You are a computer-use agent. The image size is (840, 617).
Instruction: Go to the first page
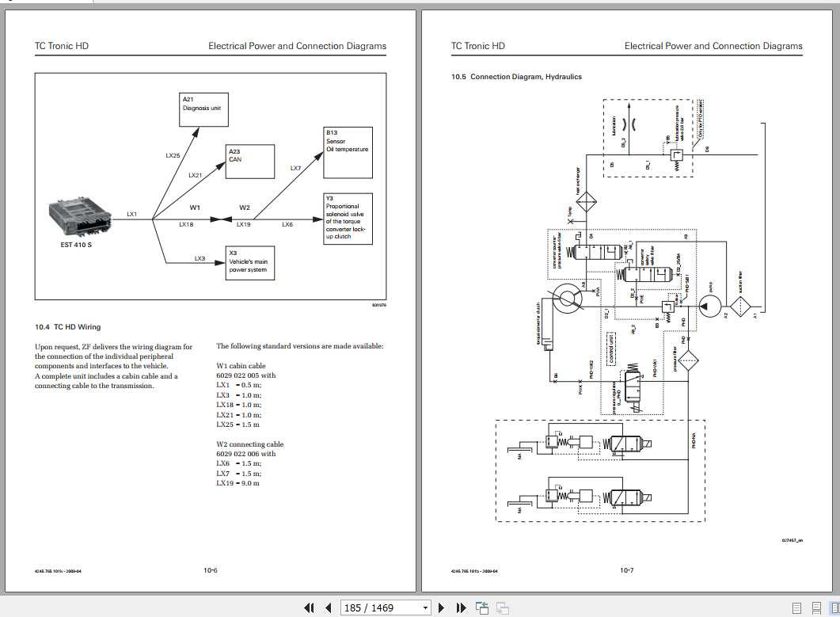click(x=309, y=607)
